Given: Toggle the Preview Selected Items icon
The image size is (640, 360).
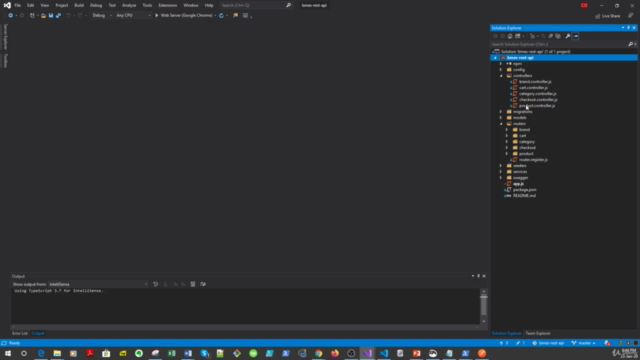Looking at the screenshot, I should 576,36.
